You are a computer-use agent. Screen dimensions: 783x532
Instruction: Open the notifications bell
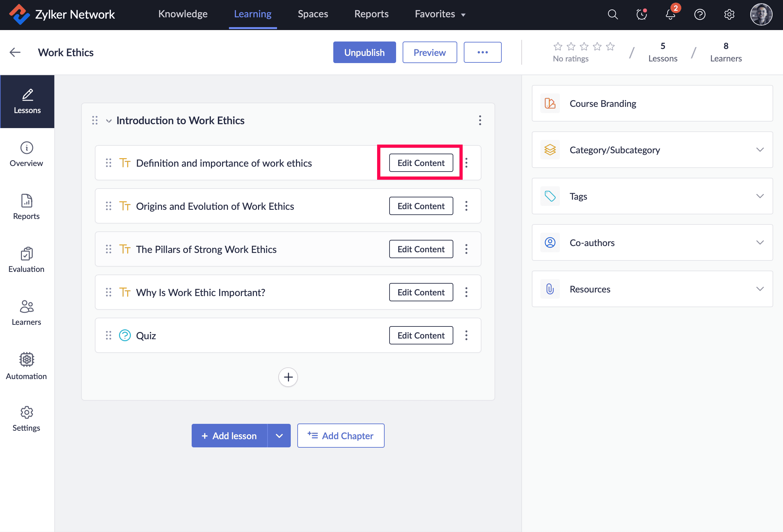[x=670, y=14]
